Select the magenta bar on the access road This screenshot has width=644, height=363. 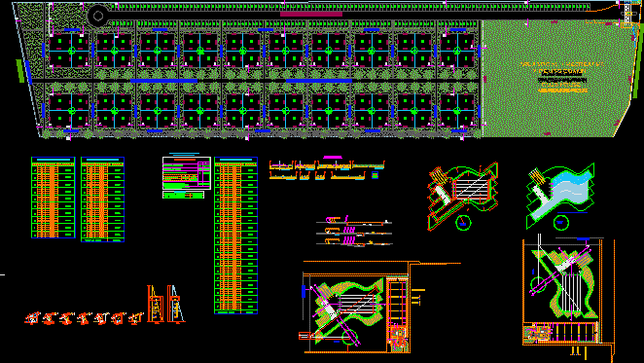311,14
